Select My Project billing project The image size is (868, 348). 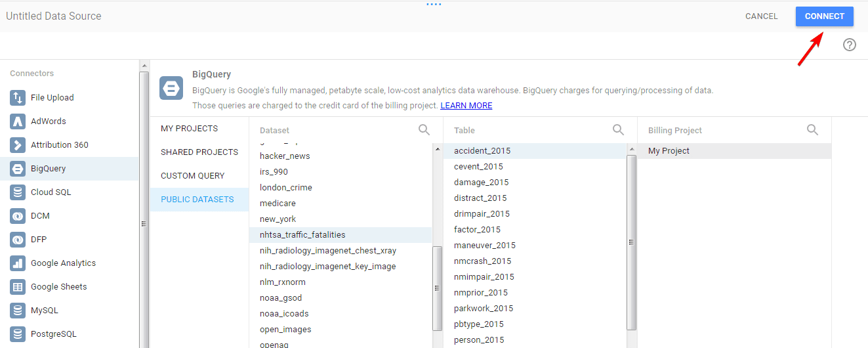[734, 151]
